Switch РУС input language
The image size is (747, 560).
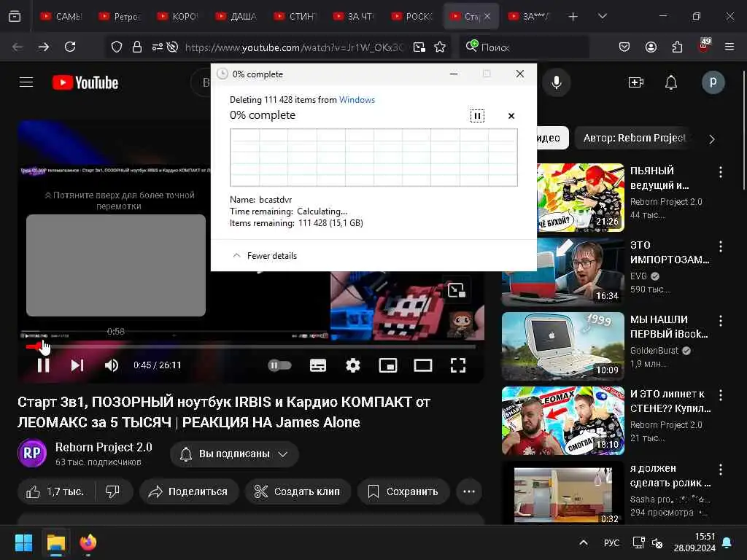tap(611, 542)
